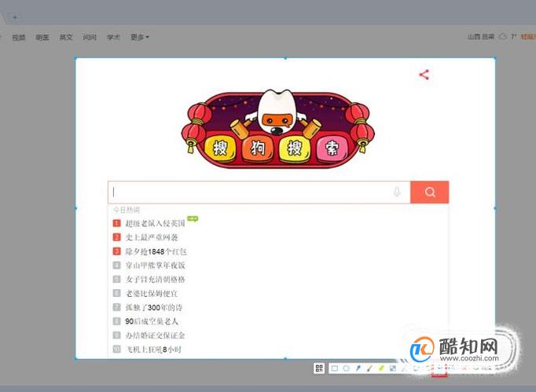Viewport: 536px width, 392px height.
Task: Click the microphone voice search icon
Action: [x=397, y=192]
